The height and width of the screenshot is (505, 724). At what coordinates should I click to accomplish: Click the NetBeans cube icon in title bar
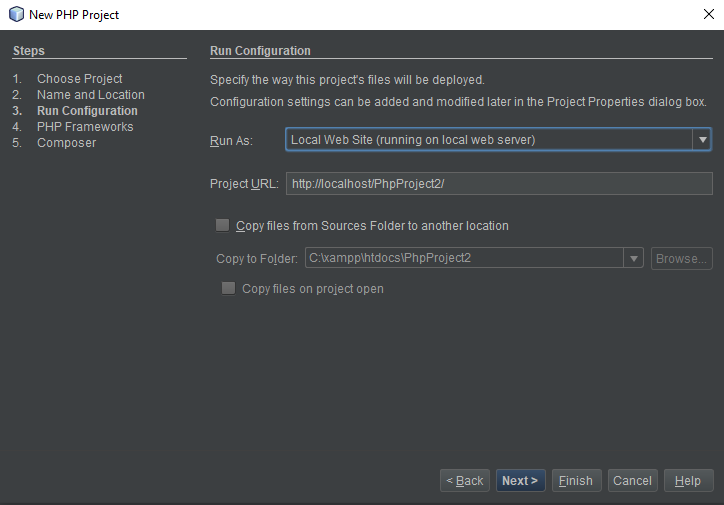point(16,14)
